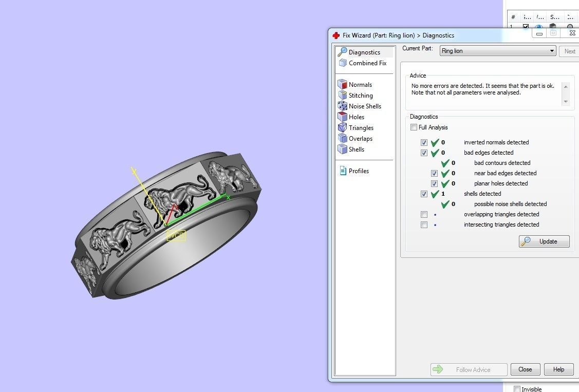Click the 'possible noise shells detected' label

point(510,204)
